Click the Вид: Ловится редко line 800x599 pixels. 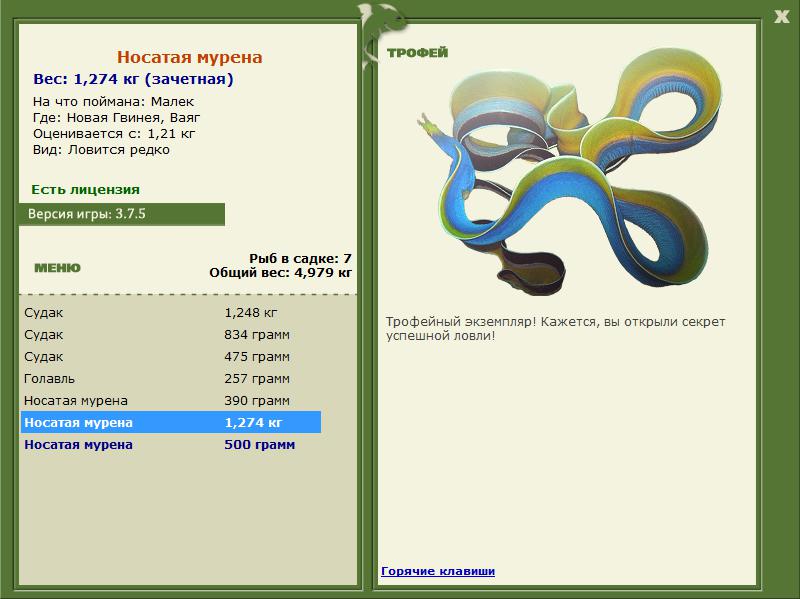[102, 150]
